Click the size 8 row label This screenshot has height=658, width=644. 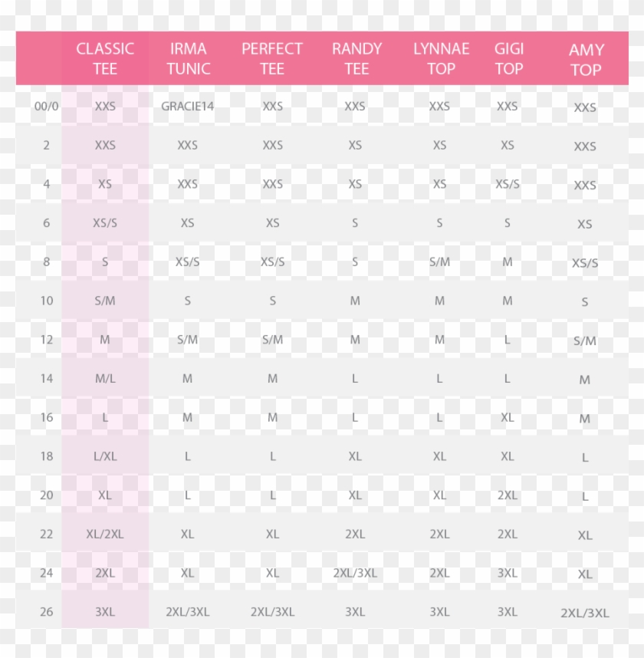click(x=47, y=262)
